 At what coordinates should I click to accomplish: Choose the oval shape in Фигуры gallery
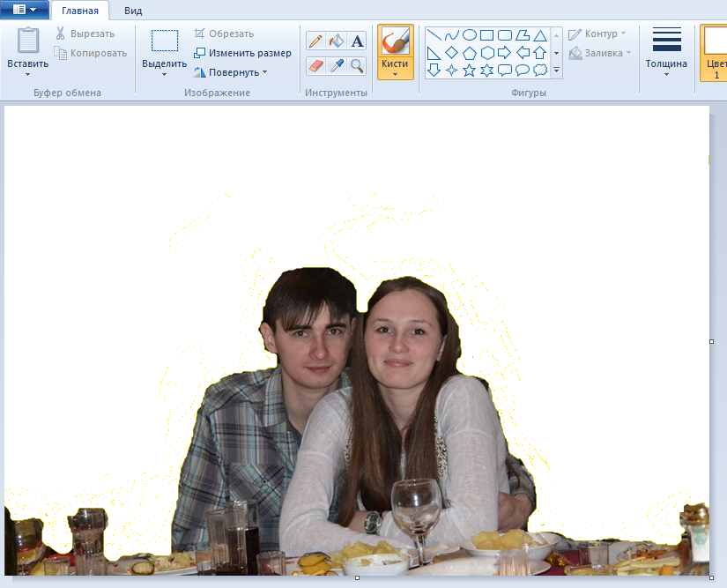470,35
